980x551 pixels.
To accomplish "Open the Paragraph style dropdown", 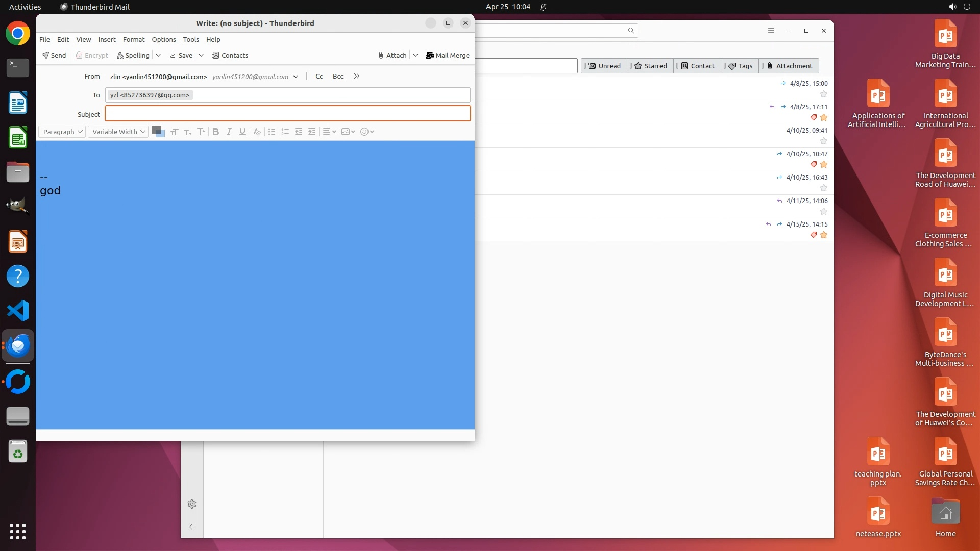I will point(62,132).
